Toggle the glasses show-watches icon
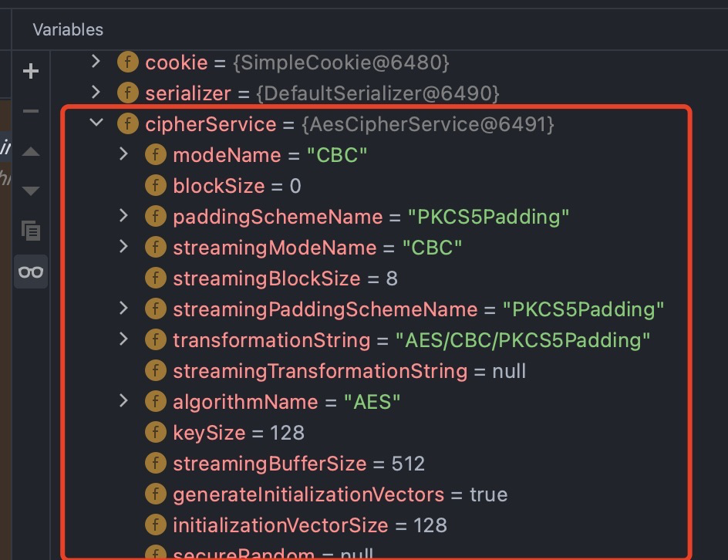 [x=31, y=272]
